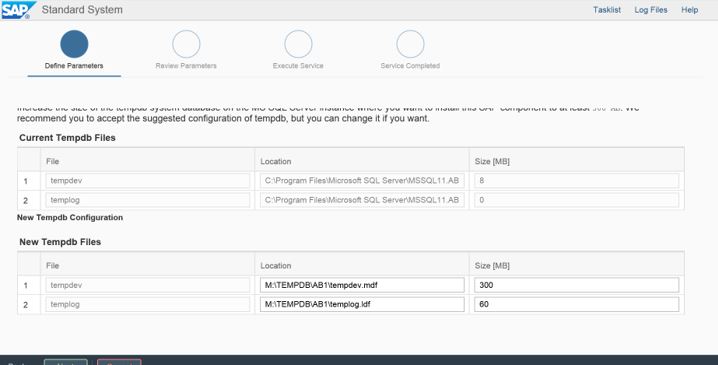Click the new tempdev location field
Image resolution: width=718 pixels, height=365 pixels.
362,285
